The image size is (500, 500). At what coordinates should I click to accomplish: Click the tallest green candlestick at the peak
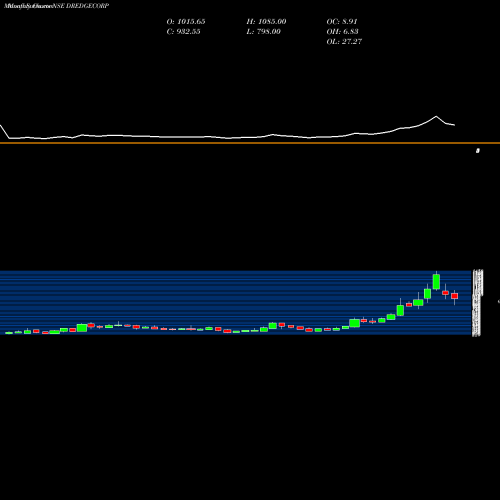coord(436,281)
